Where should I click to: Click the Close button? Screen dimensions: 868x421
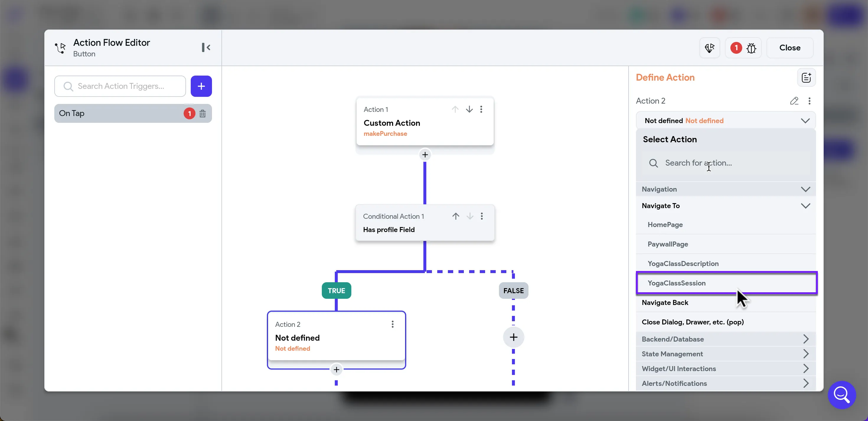click(x=789, y=48)
